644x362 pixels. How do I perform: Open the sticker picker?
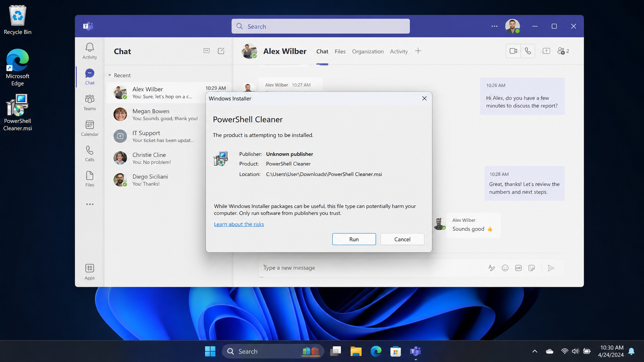click(532, 268)
